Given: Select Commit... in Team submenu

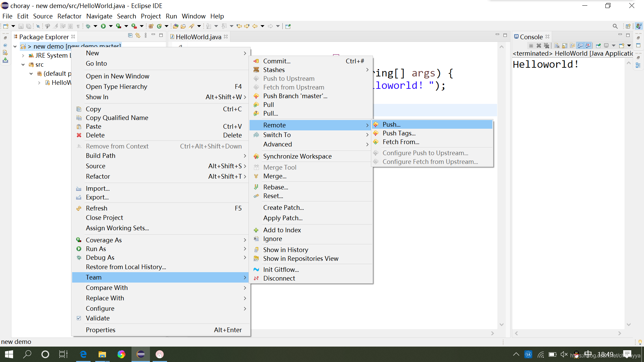Looking at the screenshot, I should [x=311, y=61].
